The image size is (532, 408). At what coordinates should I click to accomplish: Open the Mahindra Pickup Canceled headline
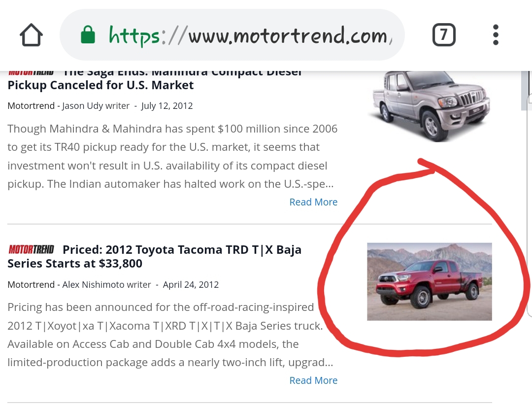pos(100,85)
